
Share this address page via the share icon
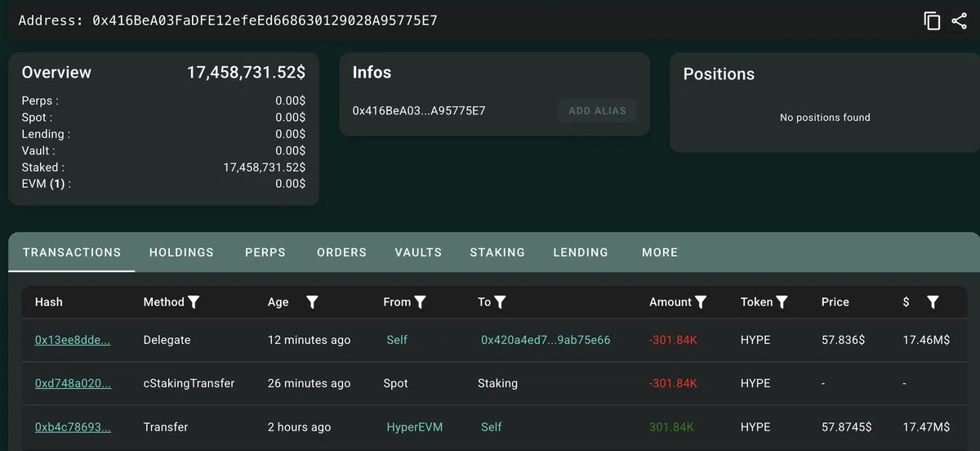[960, 21]
